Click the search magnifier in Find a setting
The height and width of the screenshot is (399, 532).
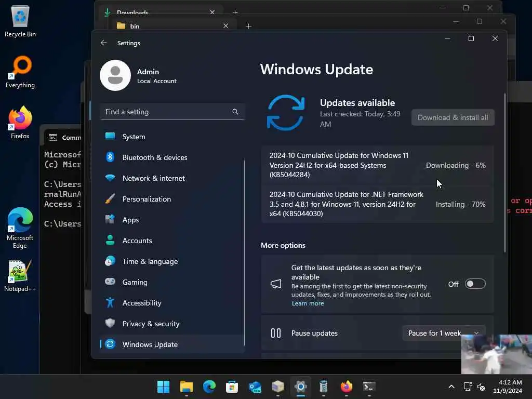click(235, 112)
